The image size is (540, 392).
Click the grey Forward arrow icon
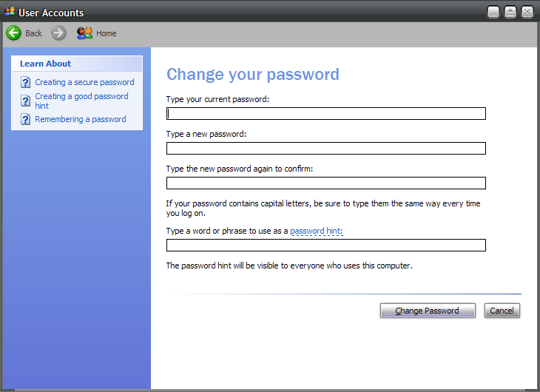click(59, 33)
